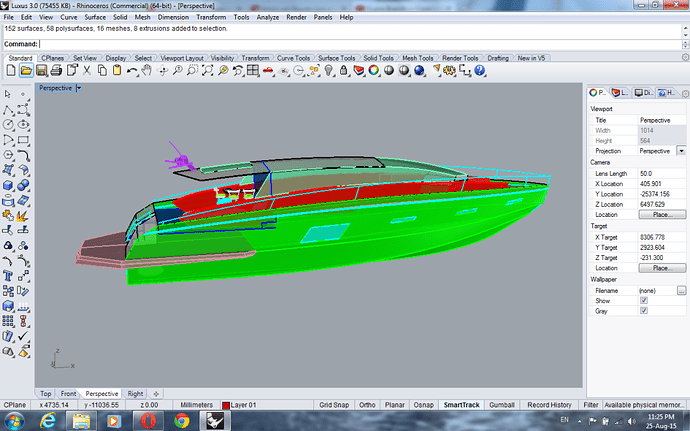This screenshot has width=690, height=431.
Task: Click the Undo arrow icon
Action: [131, 71]
